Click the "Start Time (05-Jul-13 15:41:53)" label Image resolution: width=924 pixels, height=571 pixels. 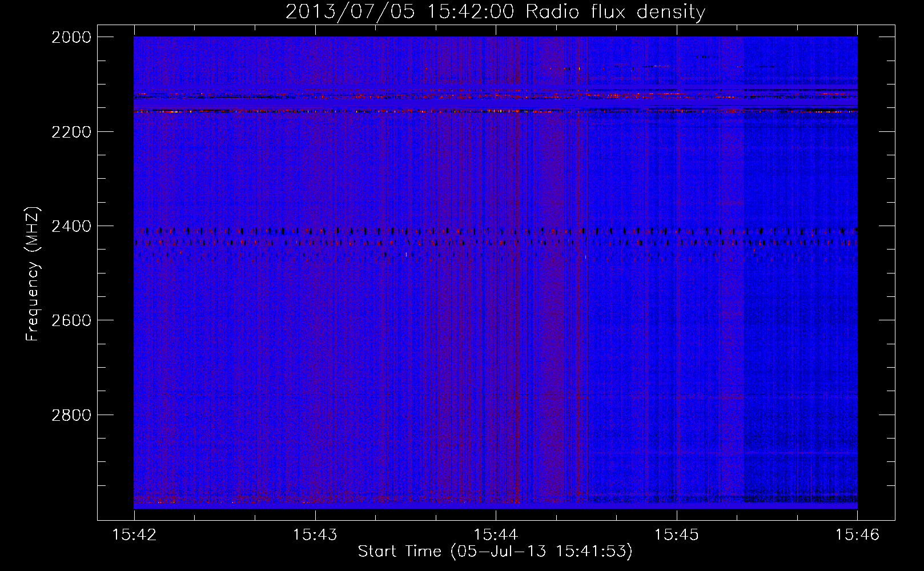(x=495, y=552)
